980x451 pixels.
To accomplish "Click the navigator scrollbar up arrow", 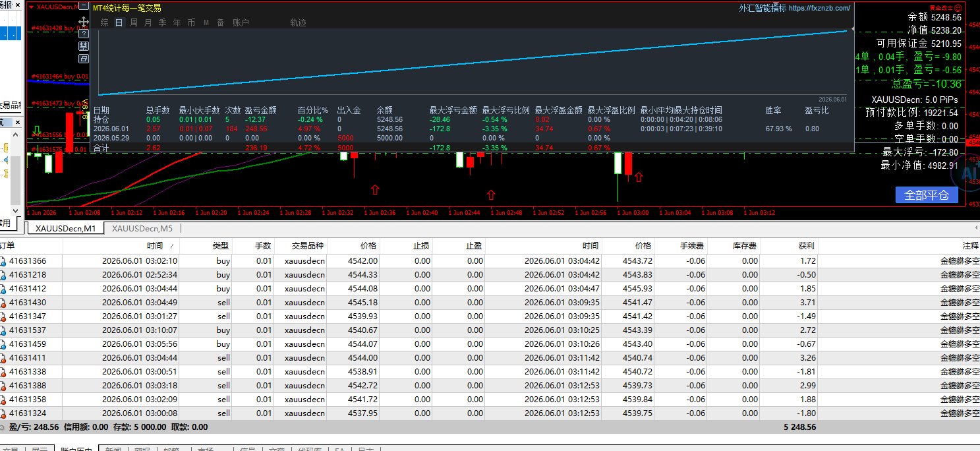I will coord(15,135).
